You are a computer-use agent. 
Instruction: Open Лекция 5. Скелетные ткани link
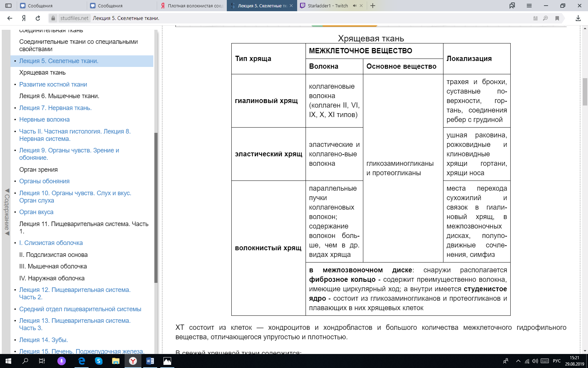(59, 61)
